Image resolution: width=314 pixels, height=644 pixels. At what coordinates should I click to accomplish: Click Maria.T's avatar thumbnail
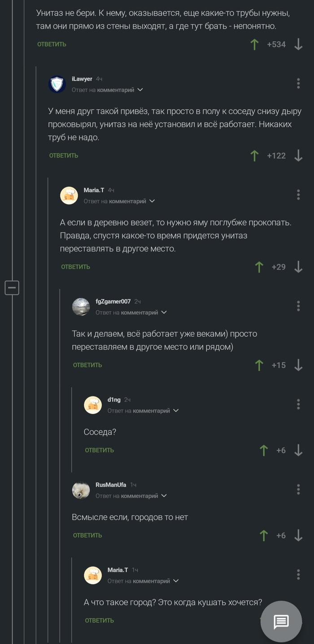(69, 196)
